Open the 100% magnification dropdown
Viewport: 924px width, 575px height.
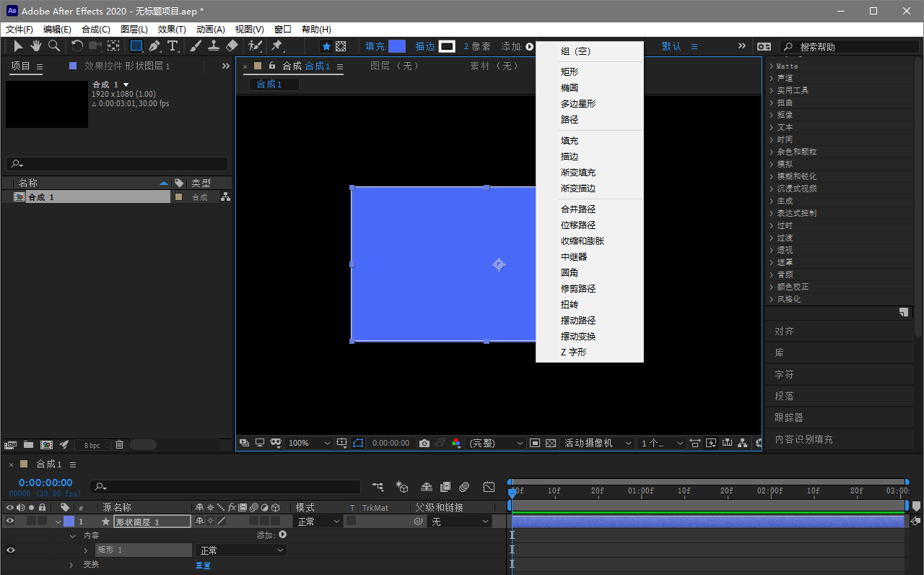310,443
